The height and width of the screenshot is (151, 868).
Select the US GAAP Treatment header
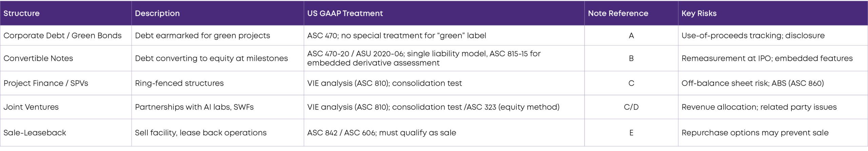(345, 13)
